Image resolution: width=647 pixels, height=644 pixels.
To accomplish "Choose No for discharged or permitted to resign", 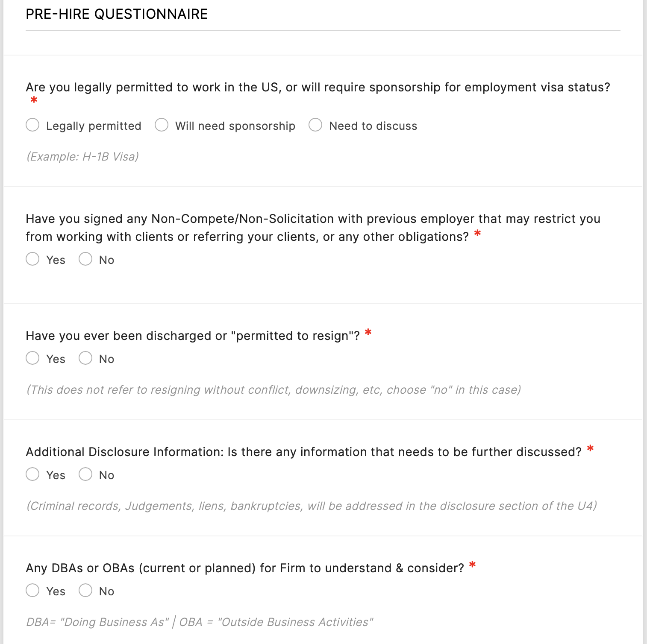I will point(85,358).
